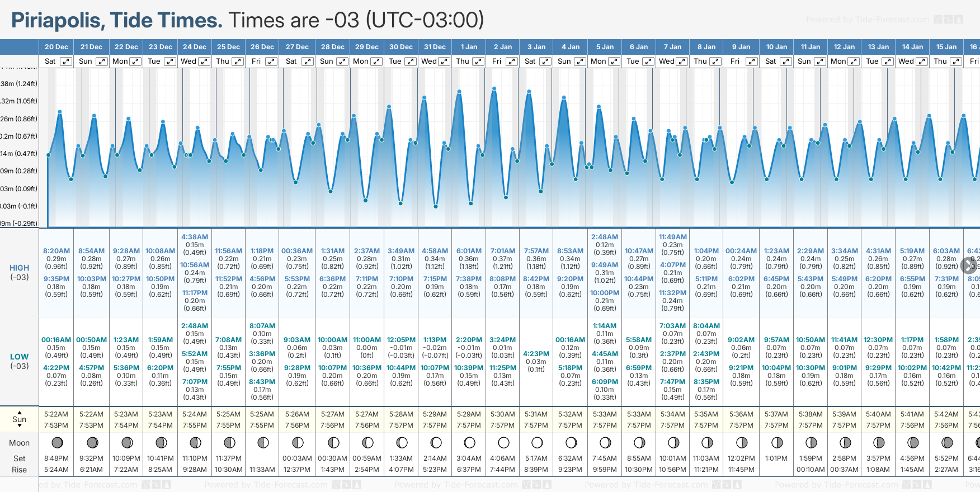The width and height of the screenshot is (980, 492).
Task: Click the 8:20AM high tide entry on 20 Dec
Action: pyautogui.click(x=56, y=251)
